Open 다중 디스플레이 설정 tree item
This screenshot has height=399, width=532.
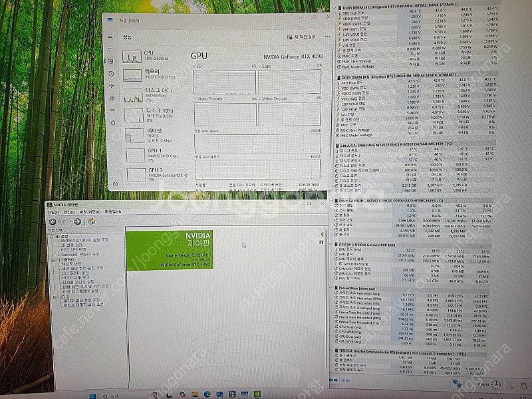point(80,291)
